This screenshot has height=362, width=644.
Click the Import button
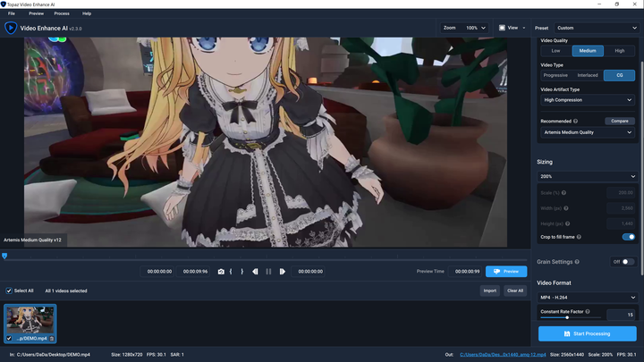coord(490,290)
